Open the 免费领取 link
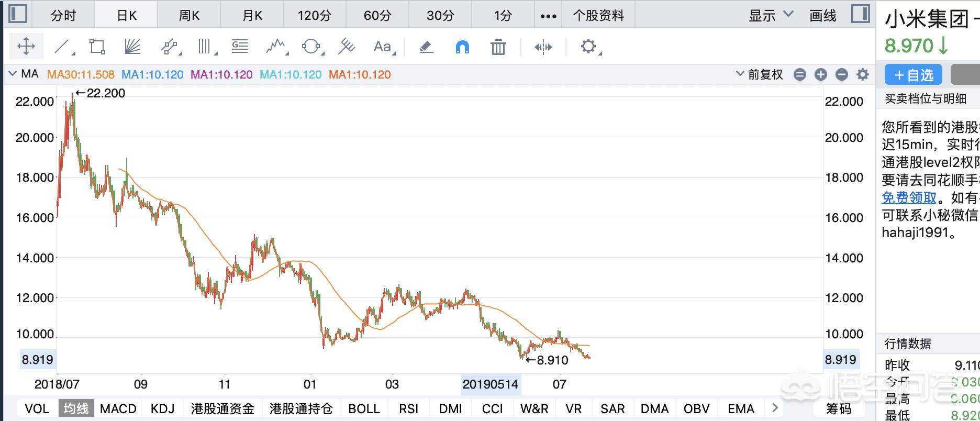 [909, 197]
